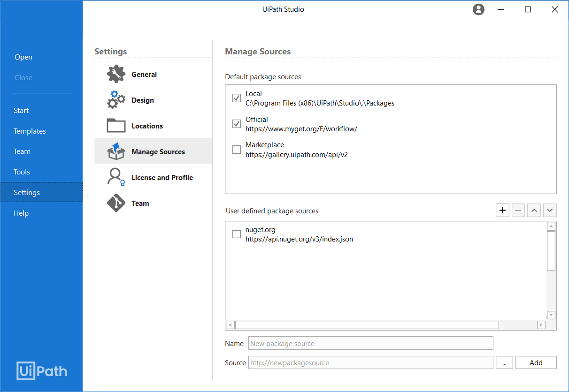Remove the selected package source with minus
The width and height of the screenshot is (569, 392).
(x=518, y=211)
